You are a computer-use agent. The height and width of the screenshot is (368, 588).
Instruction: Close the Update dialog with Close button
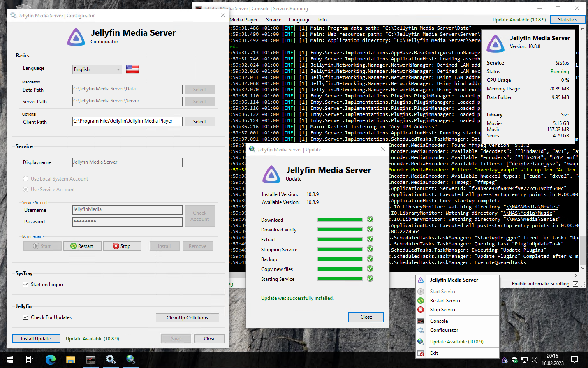click(366, 317)
